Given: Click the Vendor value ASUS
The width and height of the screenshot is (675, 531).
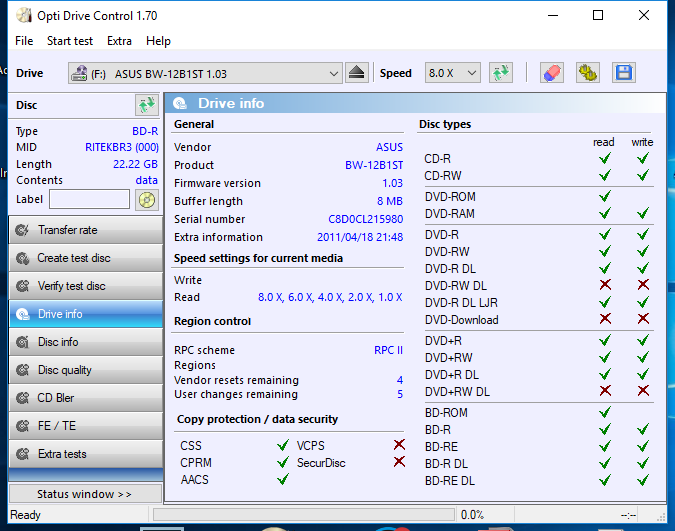Looking at the screenshot, I should [389, 147].
